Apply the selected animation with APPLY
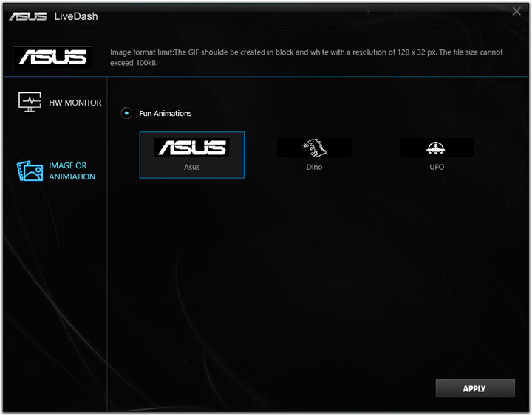 [x=475, y=388]
